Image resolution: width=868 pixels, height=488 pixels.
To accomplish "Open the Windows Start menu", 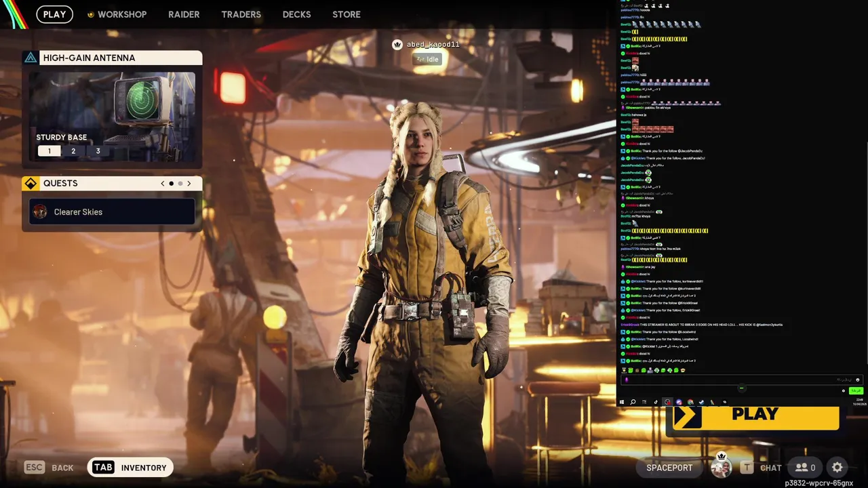I will pos(622,402).
